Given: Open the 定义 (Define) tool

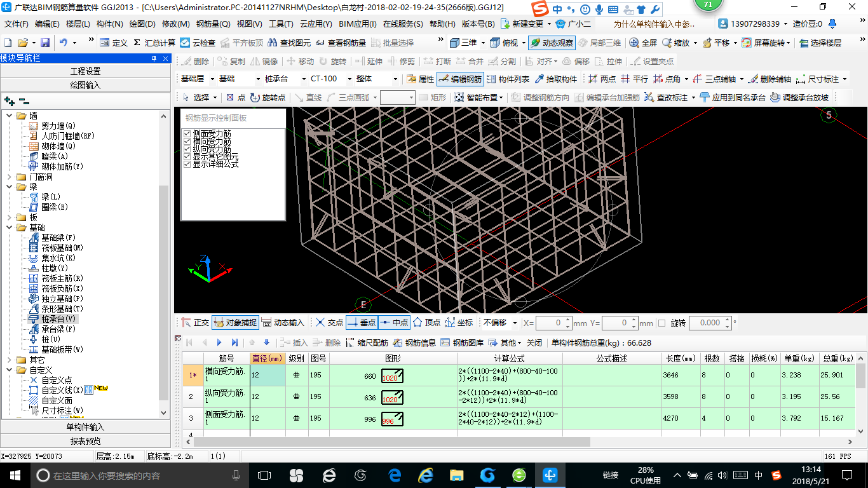Looking at the screenshot, I should click(114, 43).
